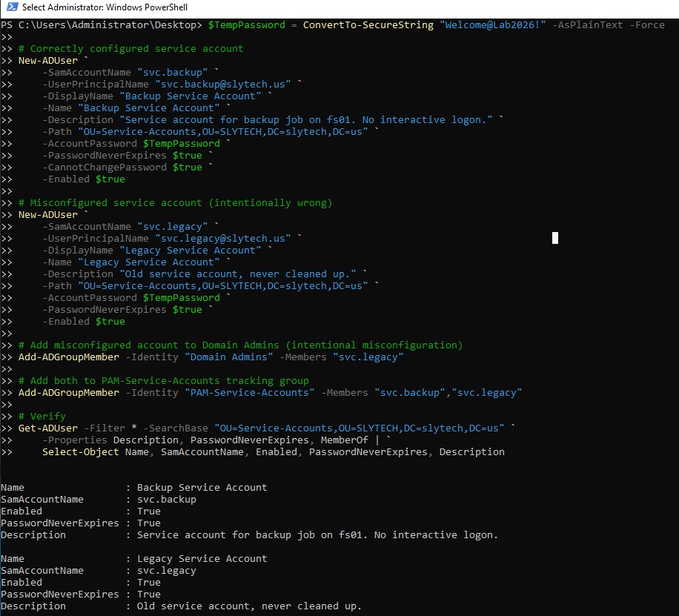Click the white block cursor in the terminal

point(555,238)
